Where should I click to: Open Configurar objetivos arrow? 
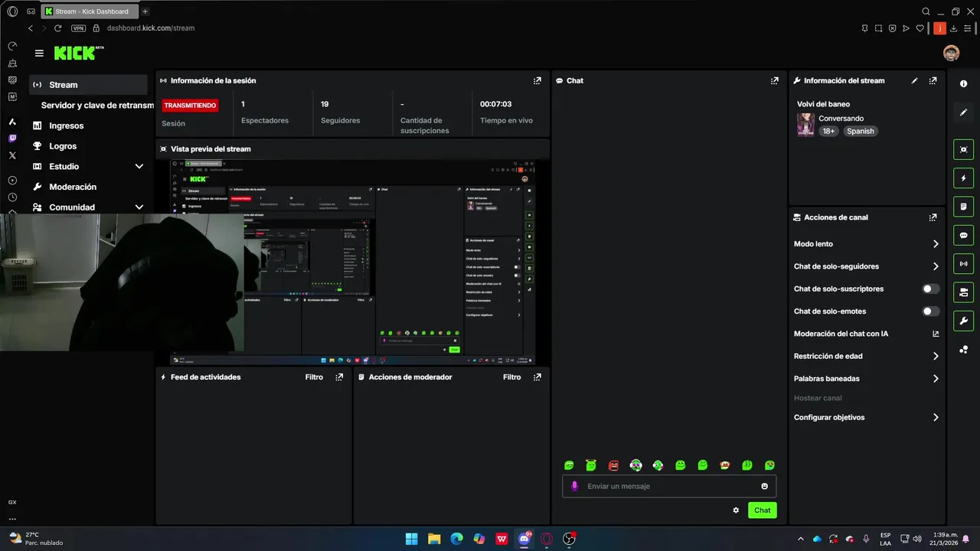[935, 418]
